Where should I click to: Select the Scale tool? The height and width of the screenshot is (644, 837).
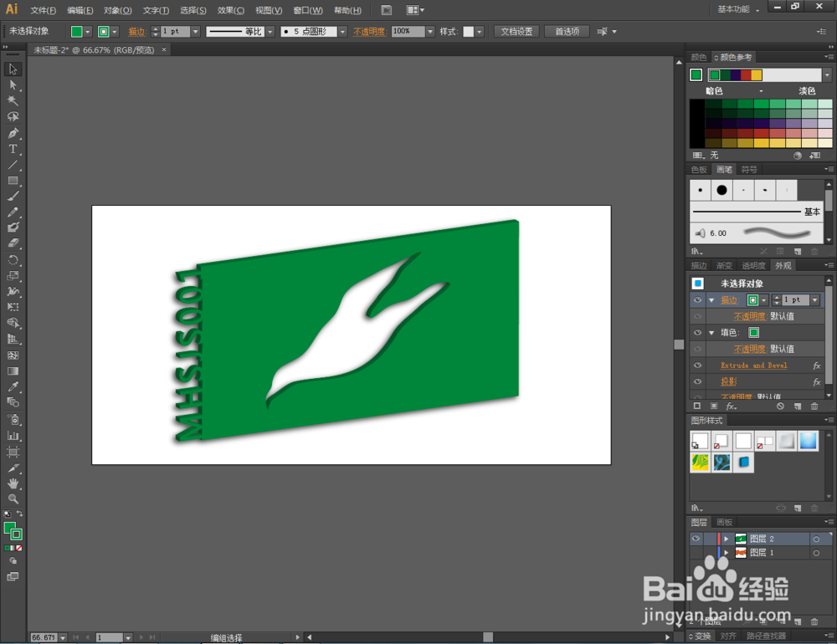[x=13, y=276]
